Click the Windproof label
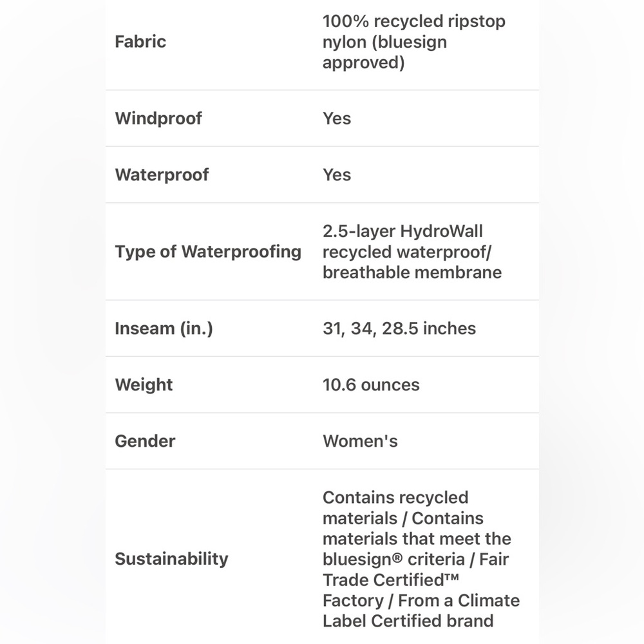 tap(158, 118)
